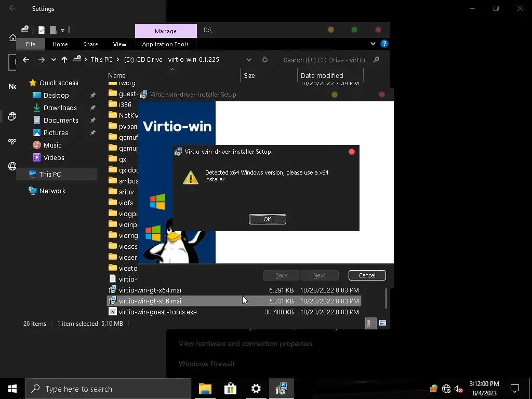Screen dimensions: 532x399
Task: Switch to large icons view layout
Action: [x=382, y=323]
